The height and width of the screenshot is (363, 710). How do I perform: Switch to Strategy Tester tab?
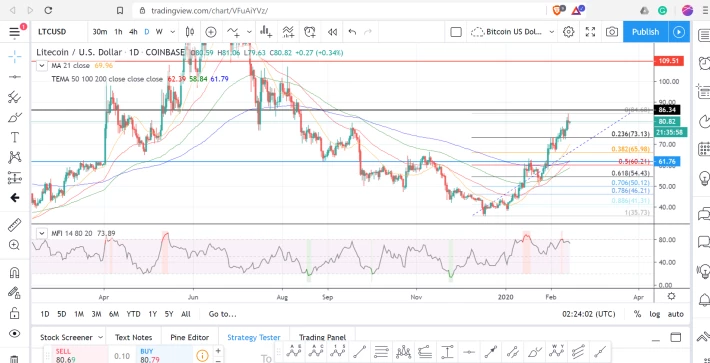pyautogui.click(x=254, y=337)
